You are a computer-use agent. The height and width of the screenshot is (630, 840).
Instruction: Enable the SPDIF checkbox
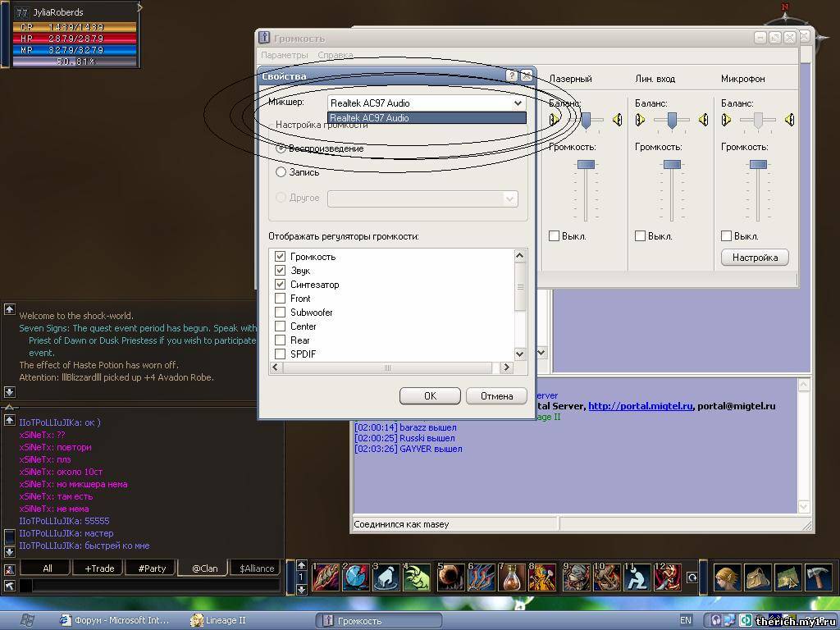(x=280, y=354)
